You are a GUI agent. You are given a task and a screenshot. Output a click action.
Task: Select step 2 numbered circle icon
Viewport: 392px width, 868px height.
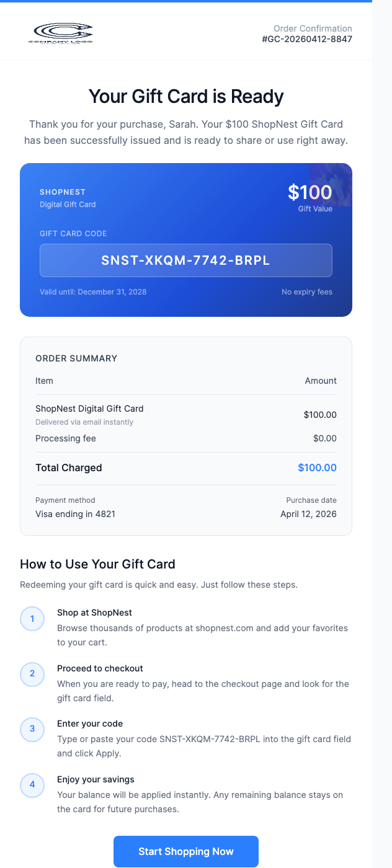(x=32, y=674)
